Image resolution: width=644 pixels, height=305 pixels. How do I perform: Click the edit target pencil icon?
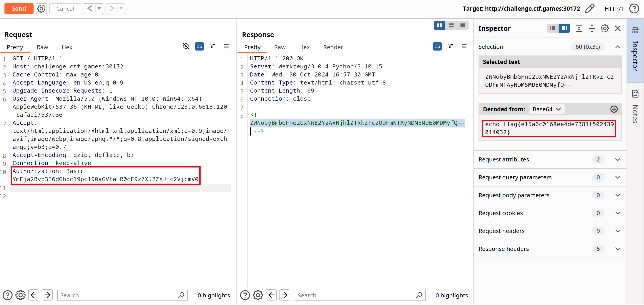[x=589, y=8]
